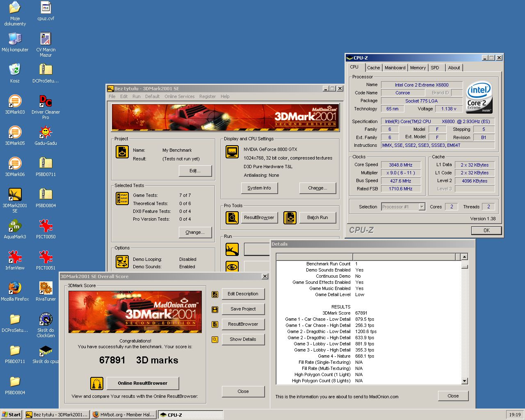Screen dimensions: 525x420
Task: Open Skrót do ClockGen shortcut
Action: coord(46,325)
